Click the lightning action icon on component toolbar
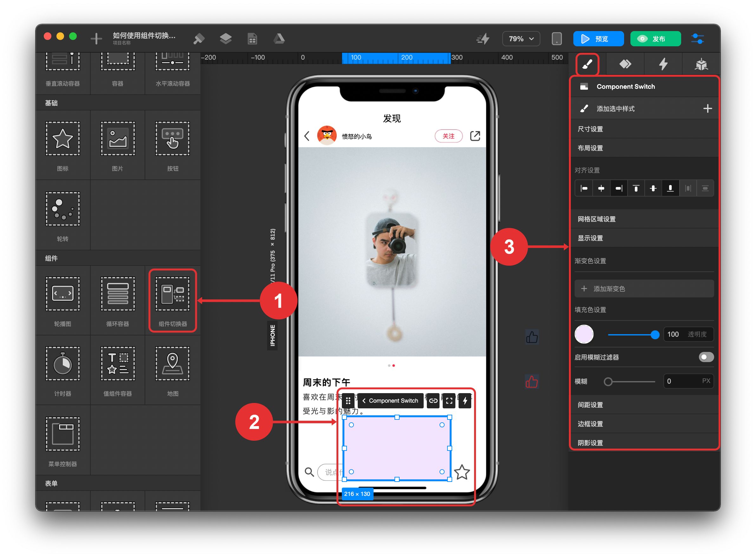 coord(465,401)
